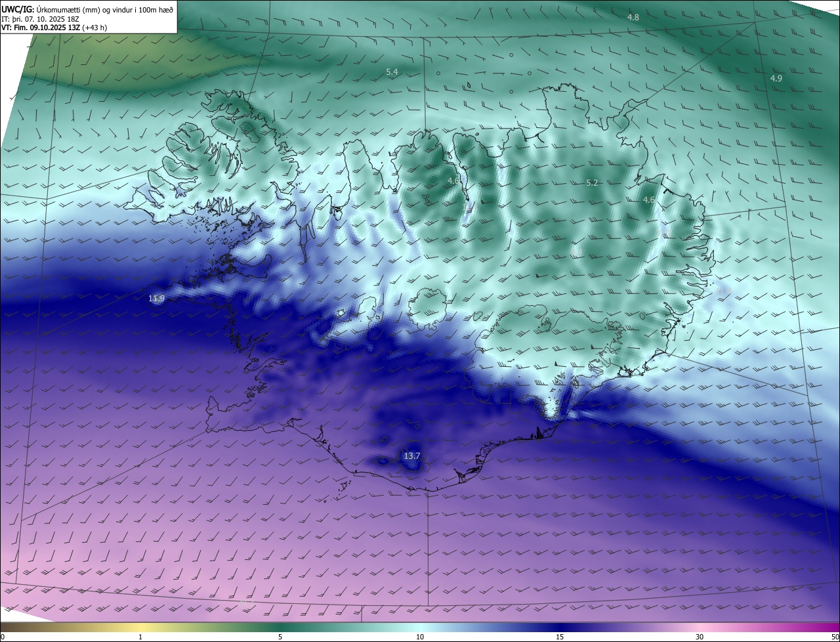The height and width of the screenshot is (642, 840).
Task: Click the 4.9 value label
Action: coord(776,78)
